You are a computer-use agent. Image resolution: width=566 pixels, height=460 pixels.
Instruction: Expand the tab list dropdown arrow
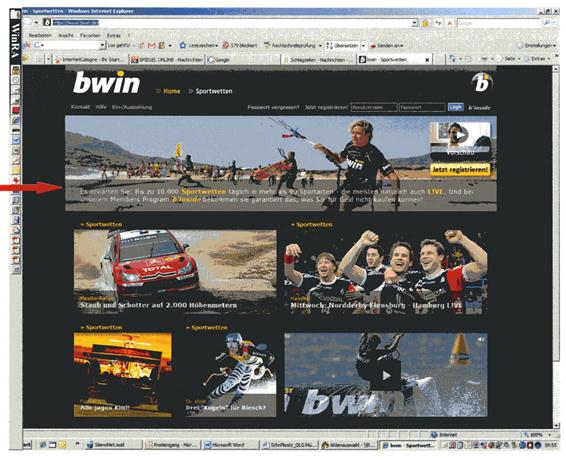(x=48, y=59)
